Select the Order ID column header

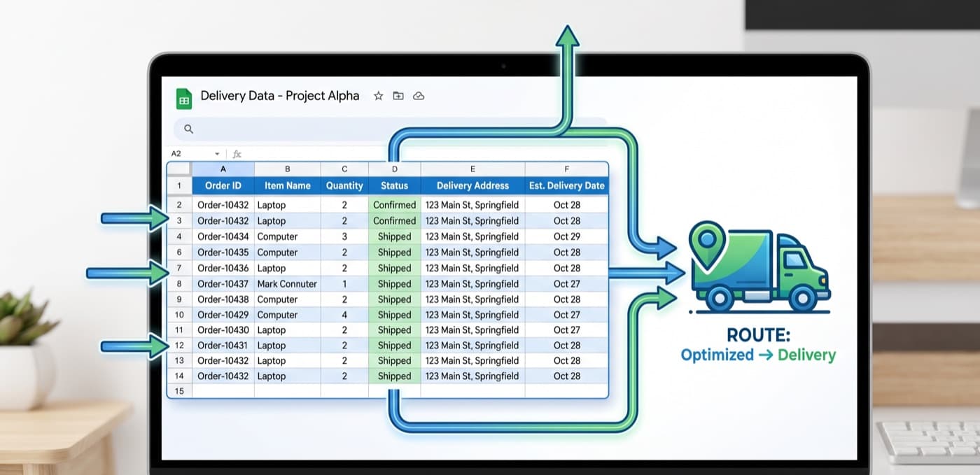point(223,185)
